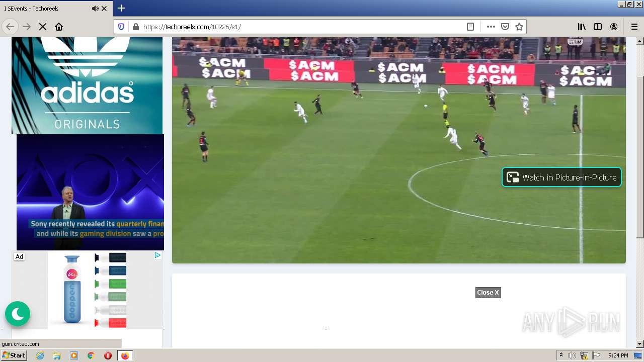Image resolution: width=644 pixels, height=362 pixels.
Task: Toggle dark mode with moon button
Action: coord(18,314)
